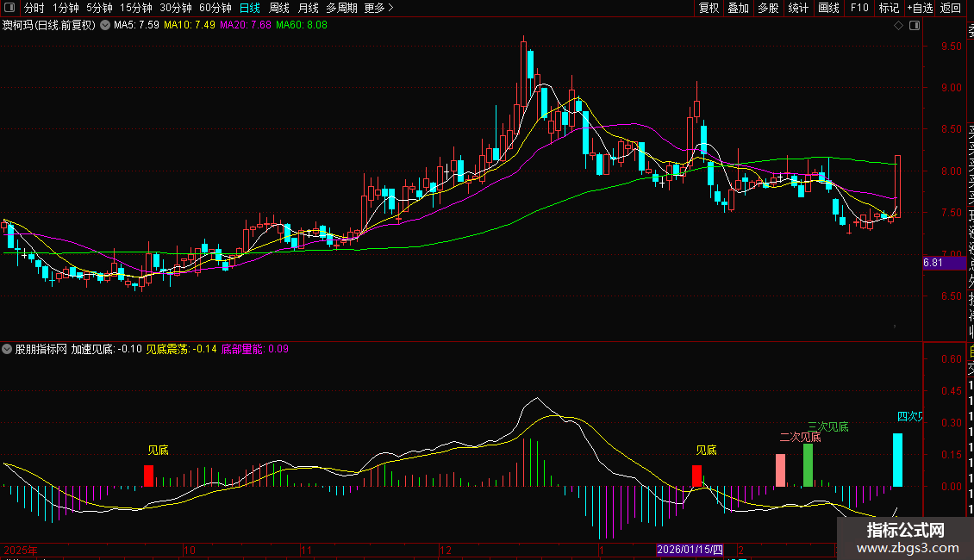Select the 5分钟 period tab
The image size is (974, 560).
[x=99, y=8]
